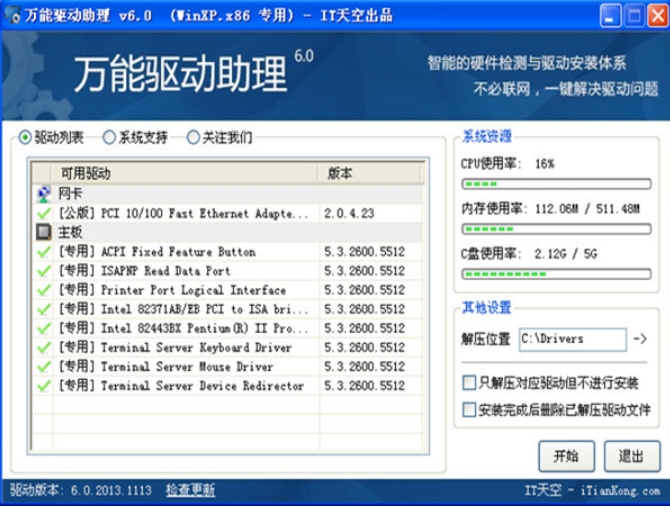
Task: Click the 可用驱动 column header
Action: [185, 173]
